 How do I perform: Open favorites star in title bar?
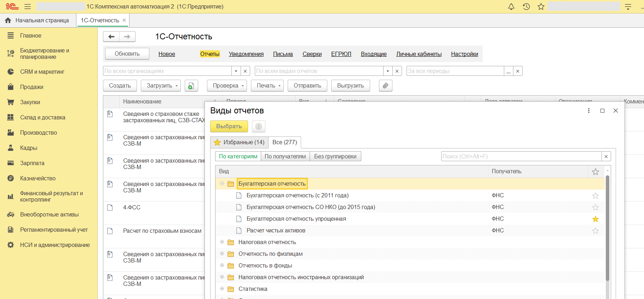[x=541, y=7]
